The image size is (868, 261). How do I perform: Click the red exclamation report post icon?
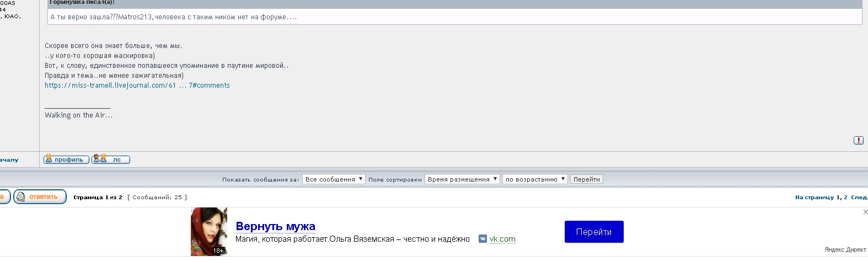(858, 141)
